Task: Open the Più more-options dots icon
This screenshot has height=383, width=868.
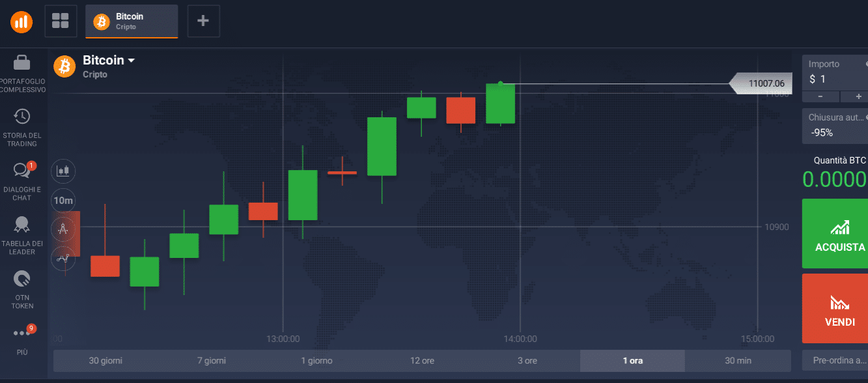Action: click(x=22, y=333)
